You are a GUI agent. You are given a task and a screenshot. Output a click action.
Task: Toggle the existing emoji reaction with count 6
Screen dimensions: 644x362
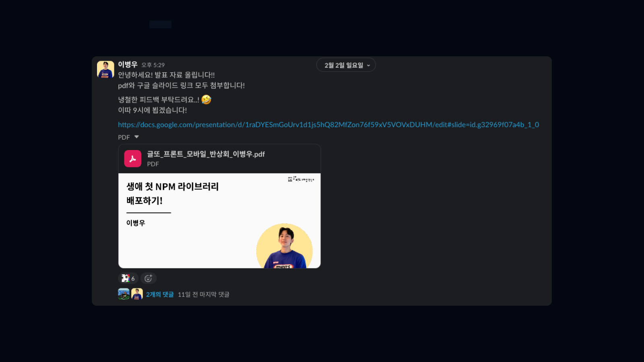tap(128, 278)
